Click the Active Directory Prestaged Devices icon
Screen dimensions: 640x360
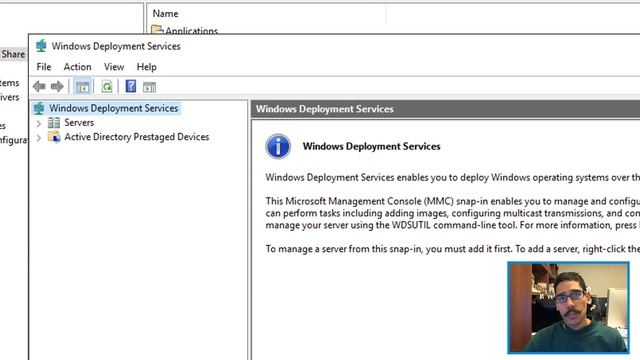click(x=54, y=137)
